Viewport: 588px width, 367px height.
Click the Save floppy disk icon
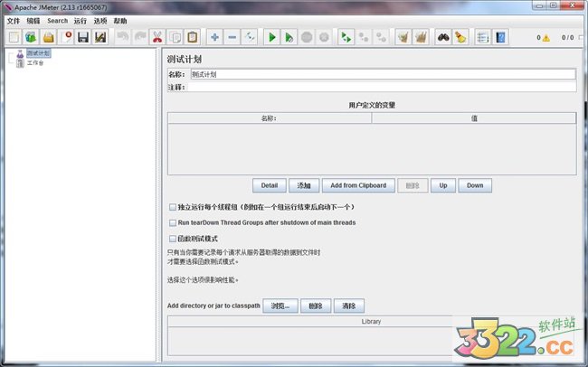(x=83, y=37)
